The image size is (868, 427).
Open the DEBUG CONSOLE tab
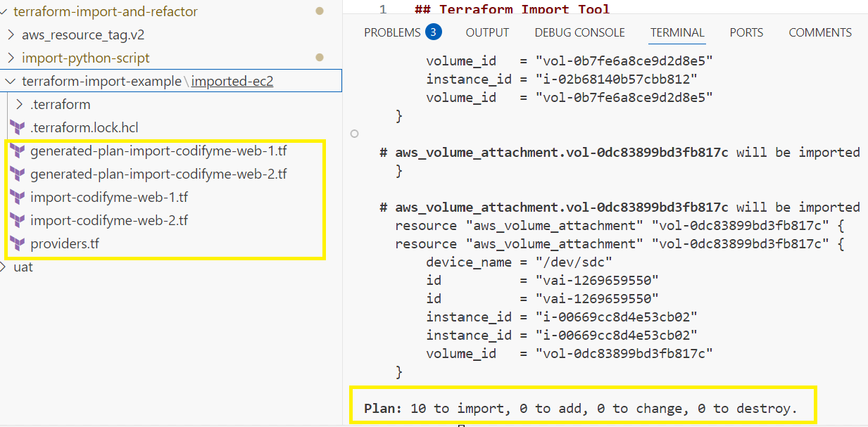click(x=579, y=32)
